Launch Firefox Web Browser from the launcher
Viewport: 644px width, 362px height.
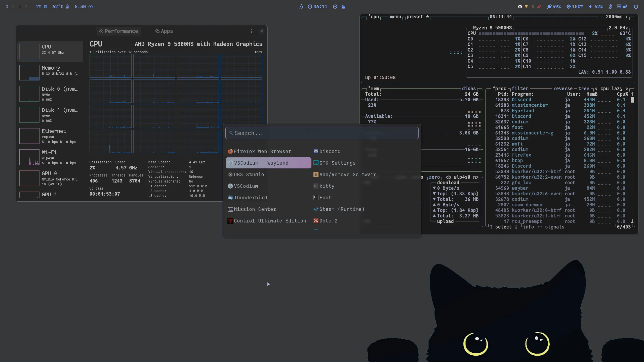coord(262,151)
